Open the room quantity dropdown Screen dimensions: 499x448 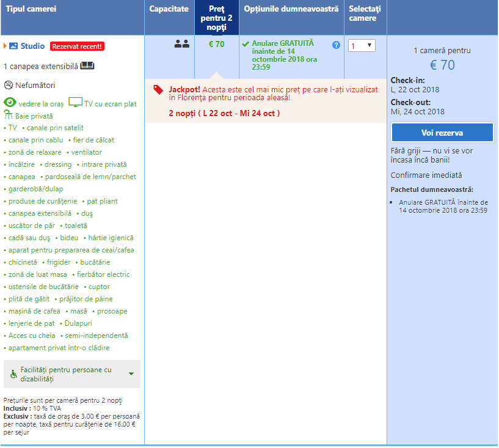362,46
